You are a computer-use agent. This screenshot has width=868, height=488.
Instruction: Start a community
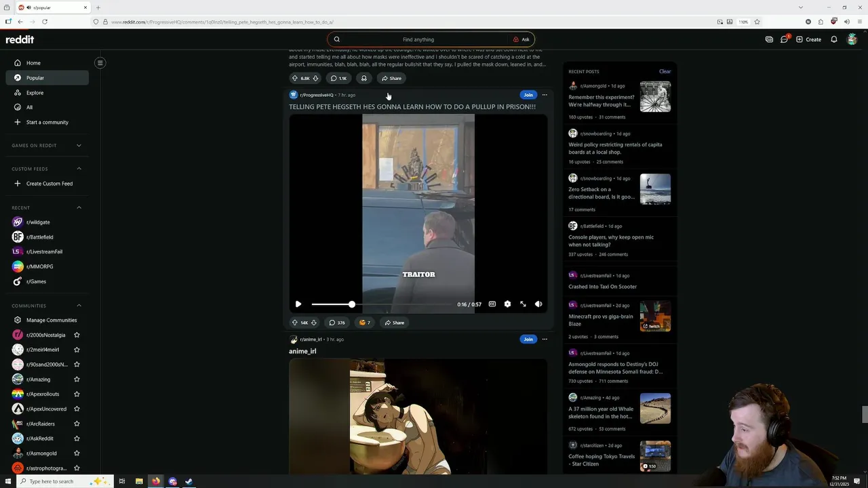tap(47, 122)
